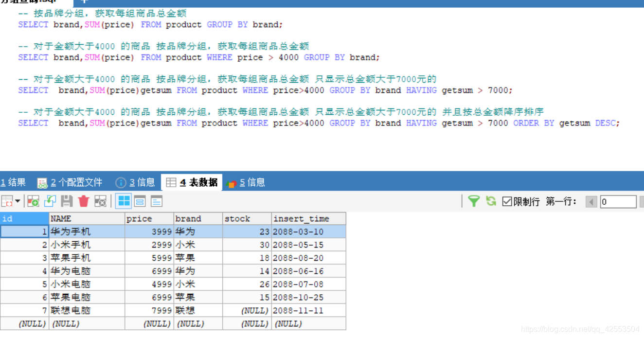The height and width of the screenshot is (338, 644).
Task: Click the stock cell 30
Action: tap(247, 245)
